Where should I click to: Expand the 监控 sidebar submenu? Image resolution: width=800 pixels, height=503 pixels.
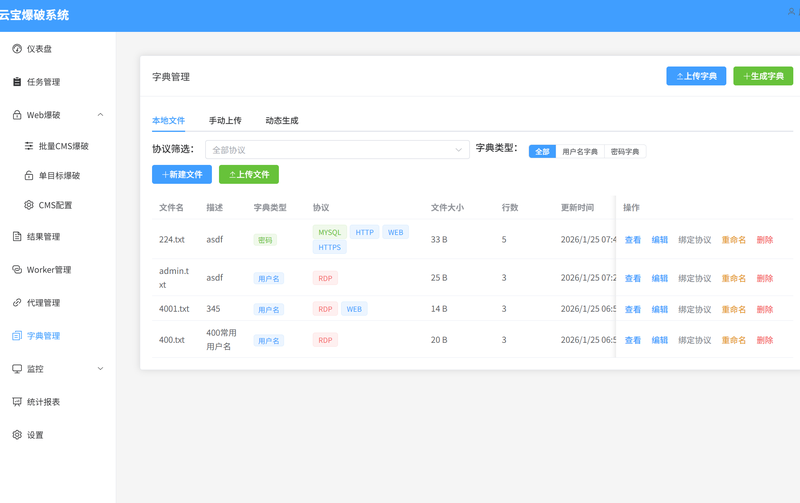click(x=100, y=369)
